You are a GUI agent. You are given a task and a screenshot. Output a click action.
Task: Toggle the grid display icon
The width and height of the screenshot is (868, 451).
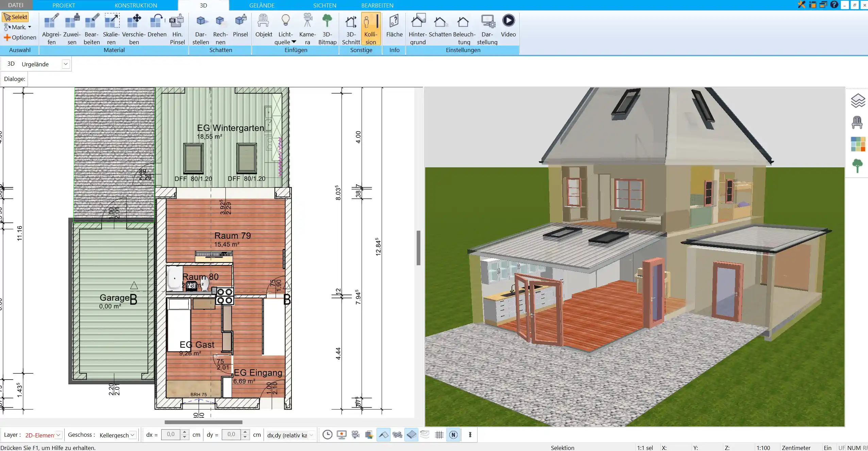tap(439, 435)
